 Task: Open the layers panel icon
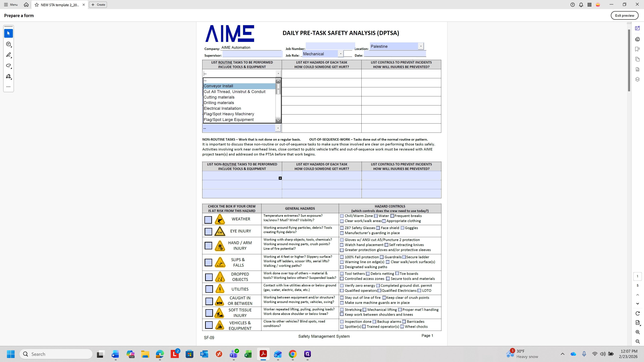(x=637, y=79)
